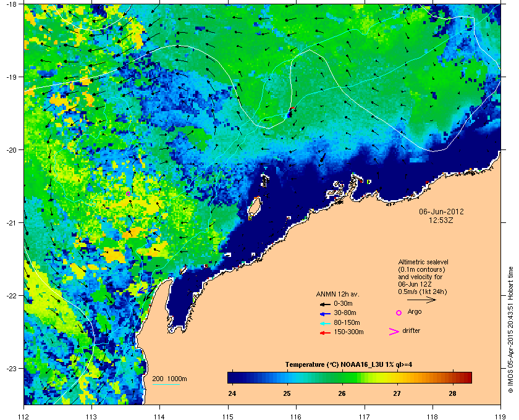Click the longitude axis label 117
Viewport: 519px width, 420px height.
coord(365,416)
